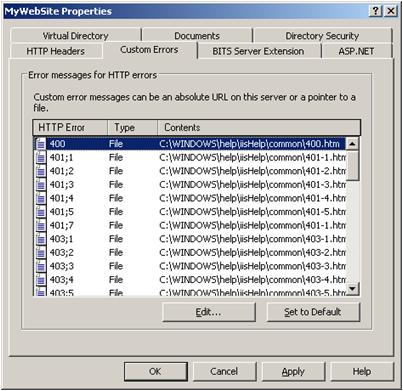The height and width of the screenshot is (391, 403).
Task: Select the file icon for error 401;5
Action: (x=41, y=212)
